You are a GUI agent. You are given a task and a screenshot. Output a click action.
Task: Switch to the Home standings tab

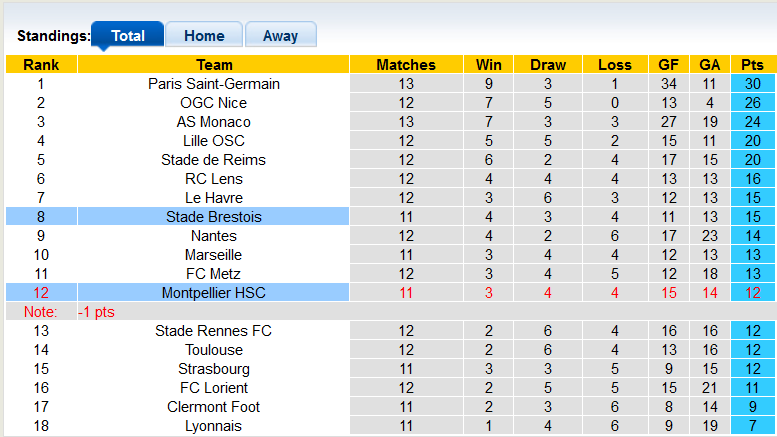click(x=204, y=35)
